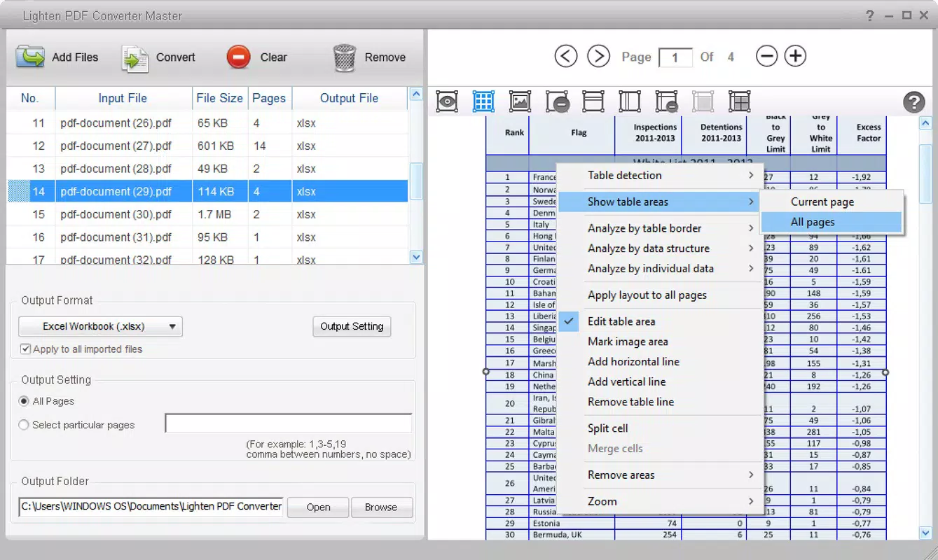Viewport: 938px width, 560px height.
Task: Expand the Zoom submenu
Action: (660, 501)
